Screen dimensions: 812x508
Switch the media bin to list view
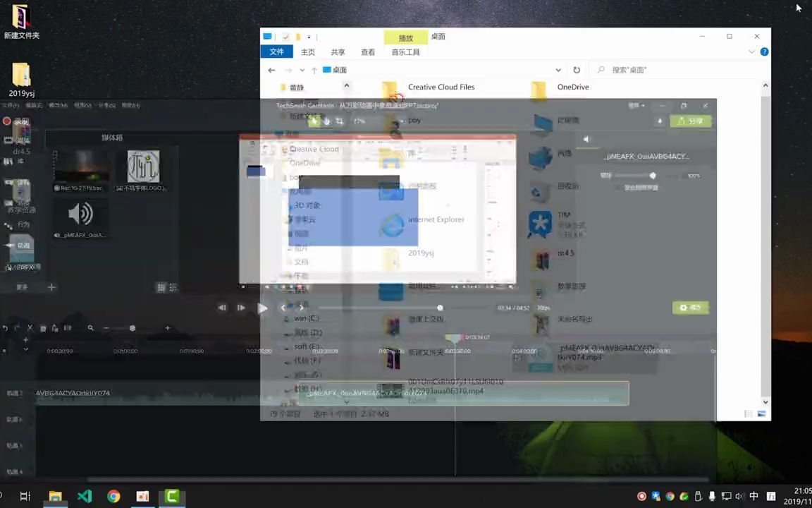tap(173, 287)
